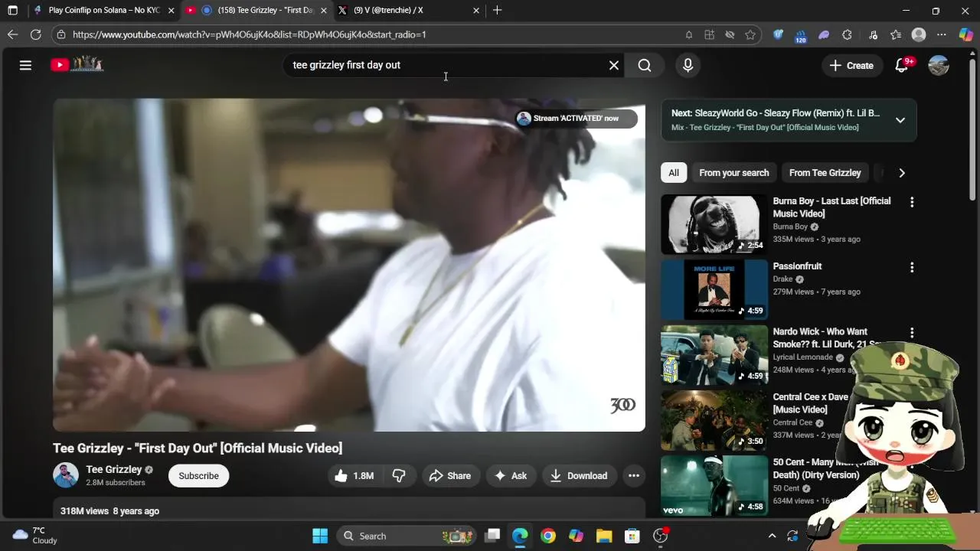This screenshot has height=551, width=980.
Task: Play 50 Cent Many Men thumbnail
Action: (x=714, y=486)
